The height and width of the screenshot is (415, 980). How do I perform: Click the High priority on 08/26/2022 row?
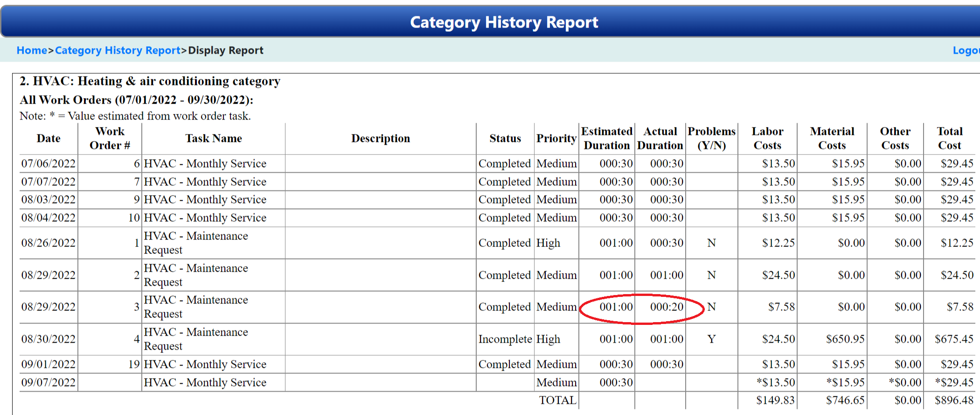tap(548, 243)
